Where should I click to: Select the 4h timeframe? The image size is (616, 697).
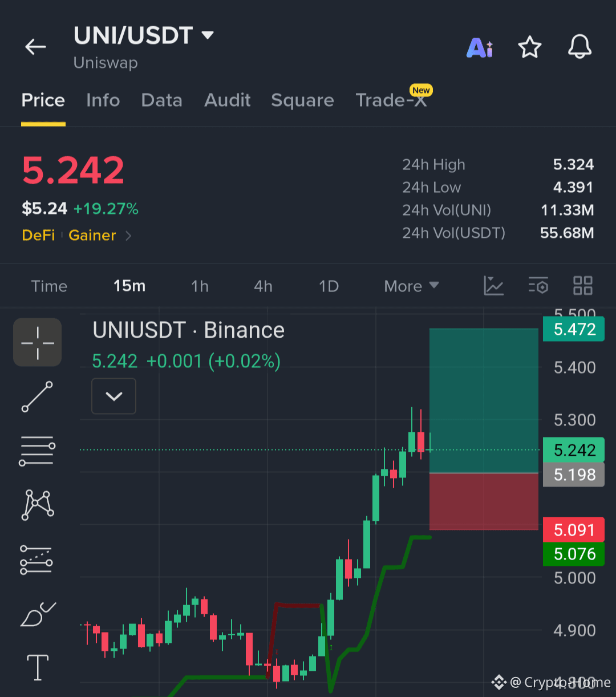coord(263,286)
